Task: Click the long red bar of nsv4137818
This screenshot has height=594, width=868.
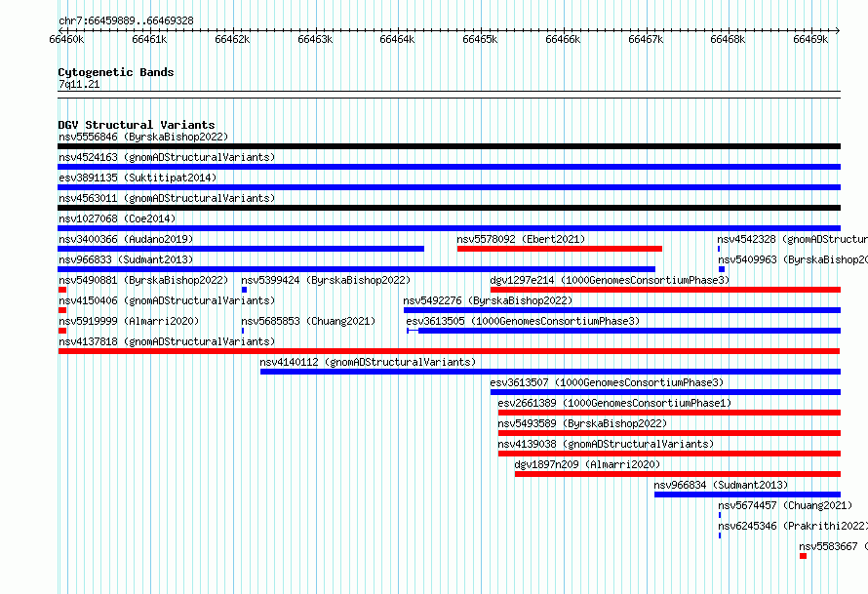Action: [x=449, y=351]
